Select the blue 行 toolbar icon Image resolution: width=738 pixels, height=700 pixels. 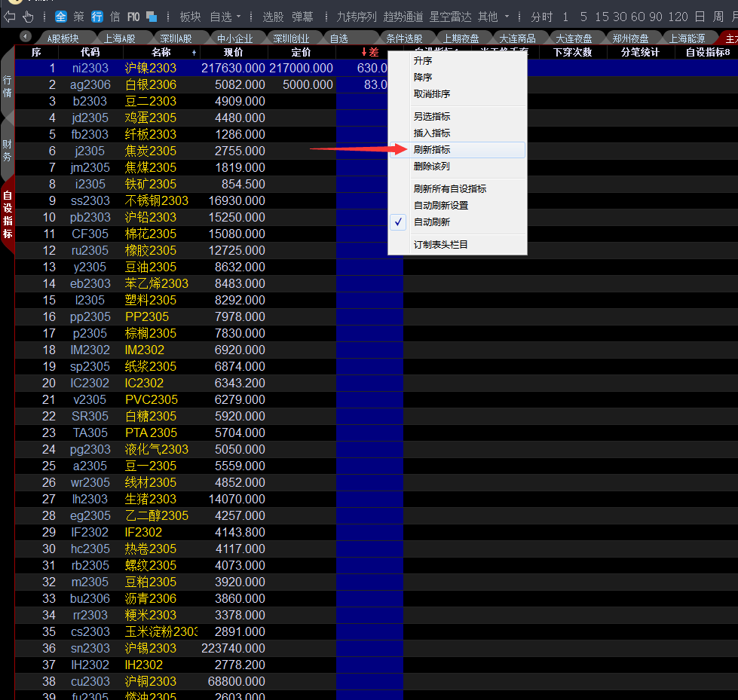tap(97, 17)
